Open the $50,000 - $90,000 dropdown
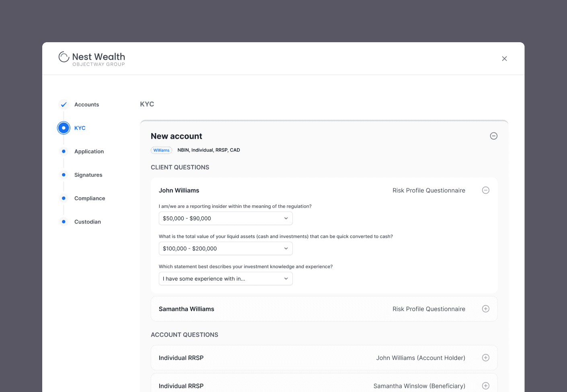The height and width of the screenshot is (392, 567). (226, 218)
